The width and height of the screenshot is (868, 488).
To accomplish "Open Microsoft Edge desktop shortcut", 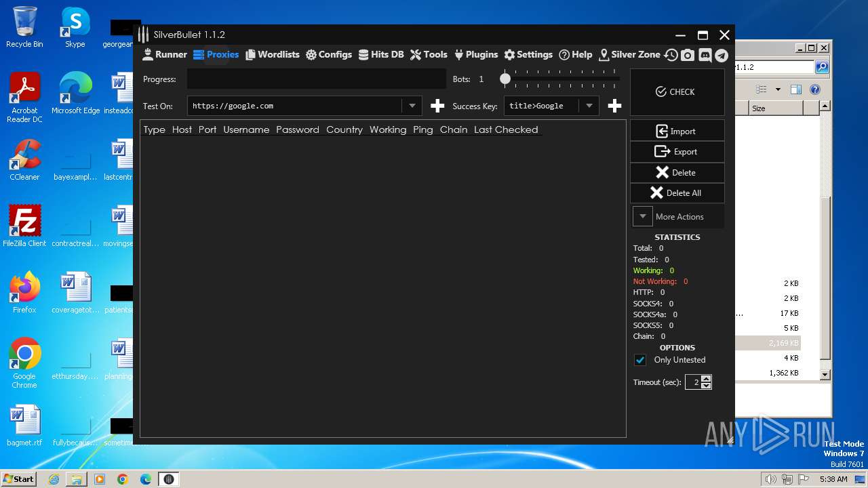I will [75, 94].
